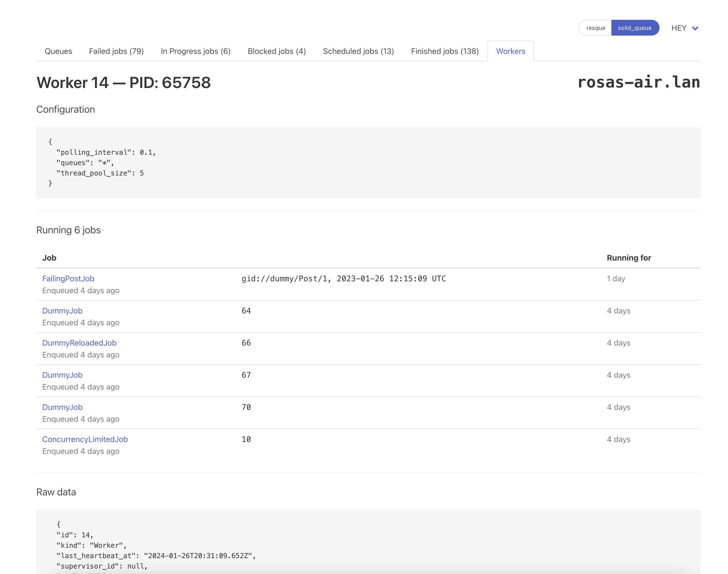Open Scheduled jobs (13) tab

click(358, 51)
